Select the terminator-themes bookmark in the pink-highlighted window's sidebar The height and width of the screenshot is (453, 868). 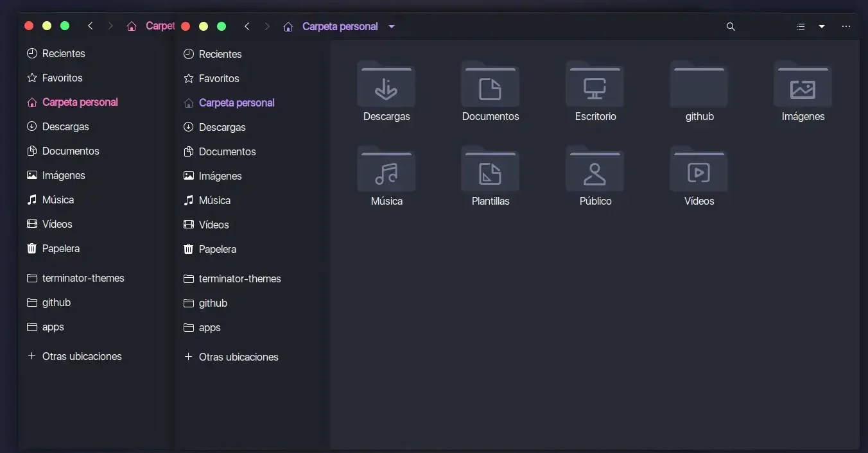[x=83, y=278]
